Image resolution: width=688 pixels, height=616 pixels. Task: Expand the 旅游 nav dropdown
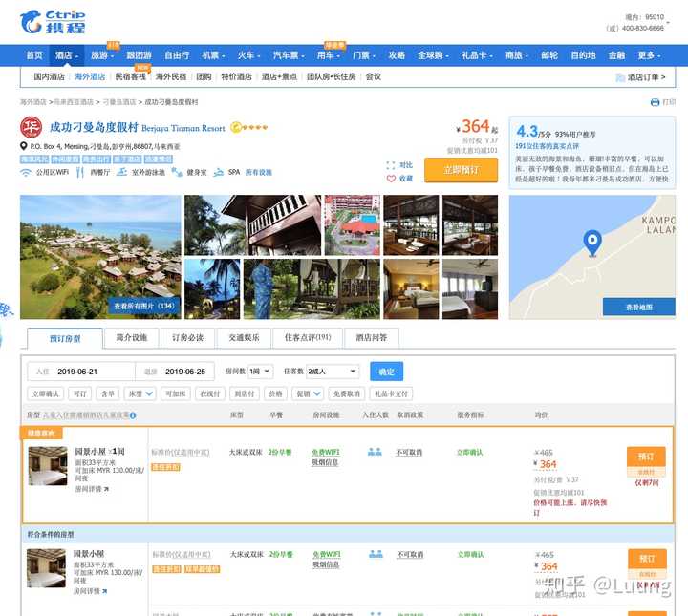click(x=102, y=55)
